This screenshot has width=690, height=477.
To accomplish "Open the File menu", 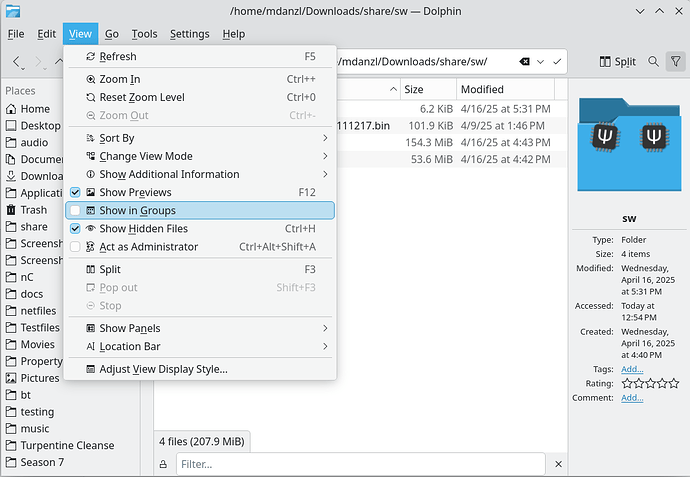I will pos(16,34).
